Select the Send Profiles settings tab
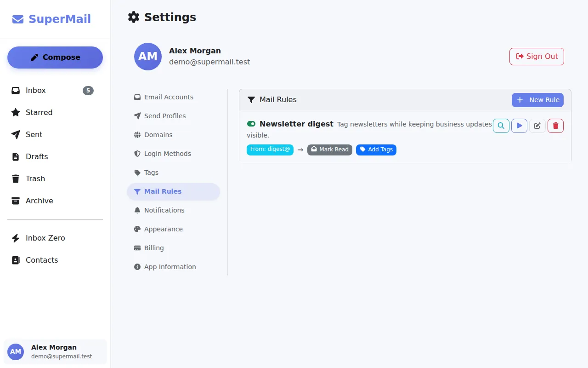588x368 pixels. click(x=174, y=116)
